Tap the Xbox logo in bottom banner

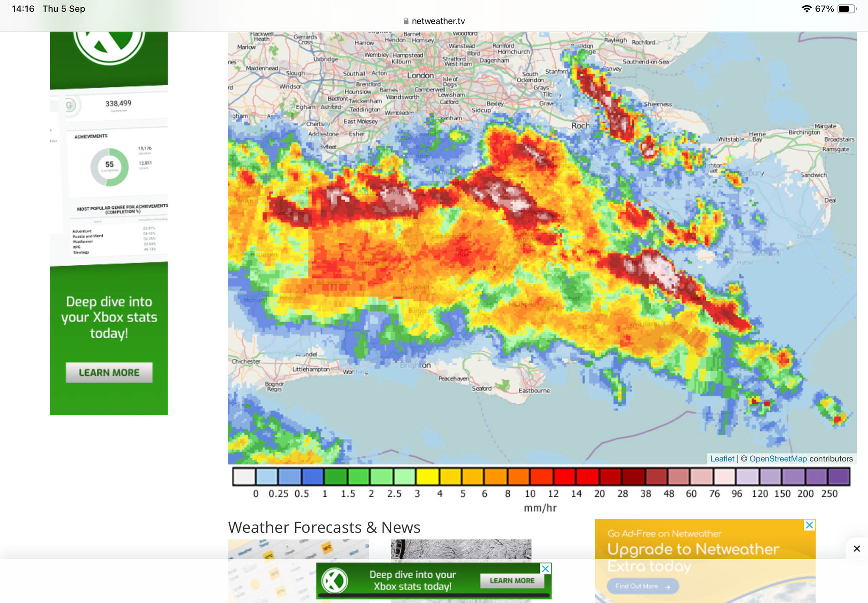(334, 580)
